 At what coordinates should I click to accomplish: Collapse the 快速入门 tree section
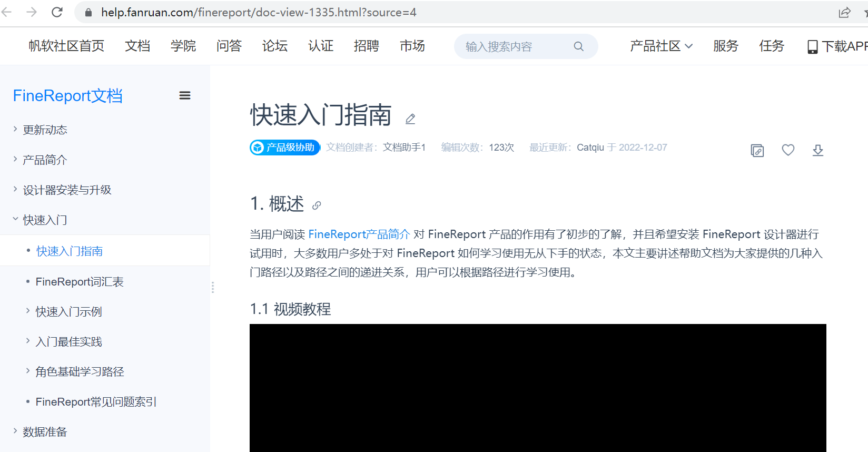tap(44, 220)
